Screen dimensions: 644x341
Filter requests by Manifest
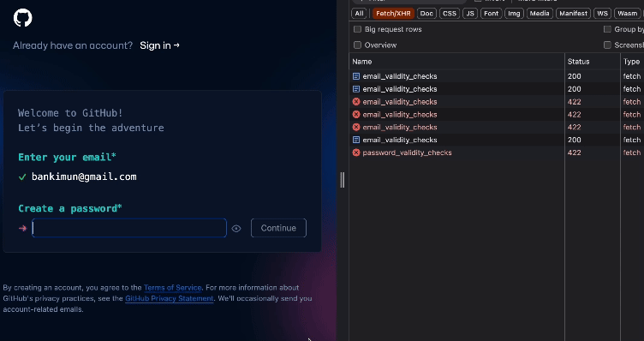pyautogui.click(x=573, y=14)
